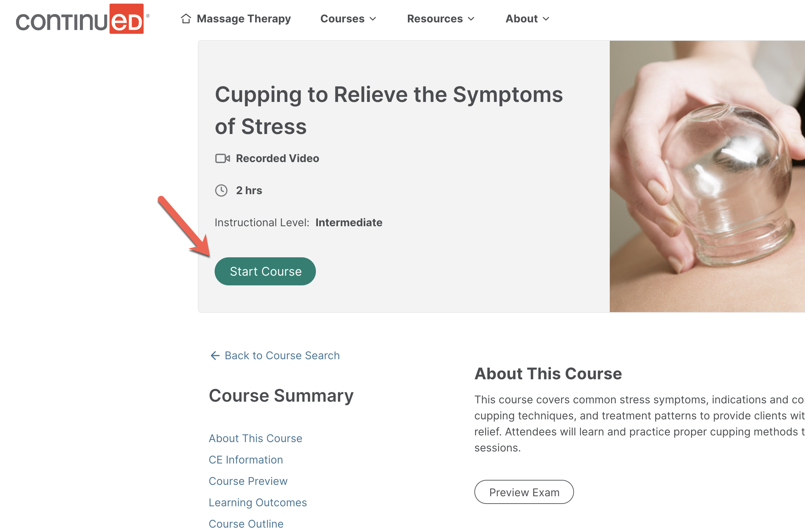The image size is (805, 532).
Task: View the Course Outline link
Action: 246,523
